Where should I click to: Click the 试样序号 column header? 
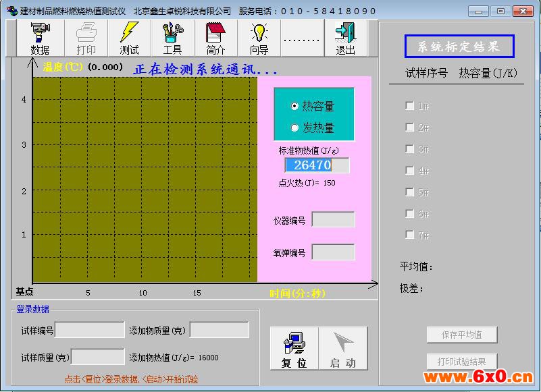(x=426, y=73)
